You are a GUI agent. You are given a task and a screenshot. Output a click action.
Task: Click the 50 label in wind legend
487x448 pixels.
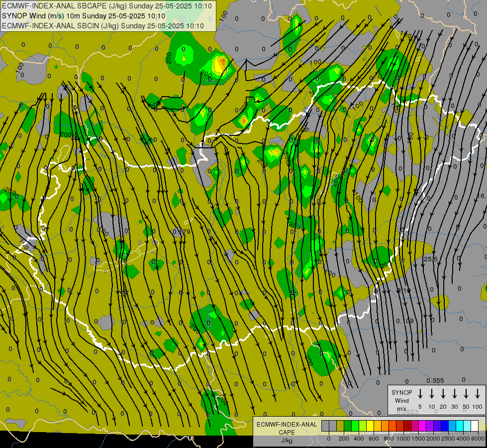point(466,407)
